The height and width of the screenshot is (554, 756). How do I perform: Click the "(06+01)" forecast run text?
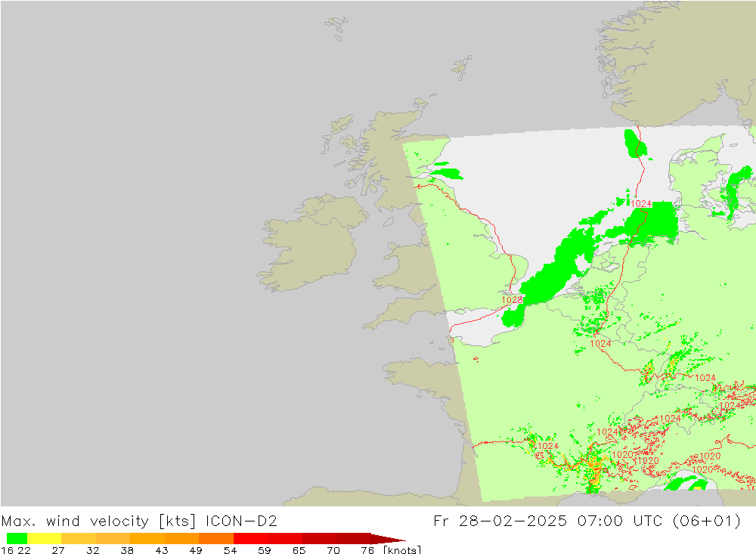[x=707, y=522]
